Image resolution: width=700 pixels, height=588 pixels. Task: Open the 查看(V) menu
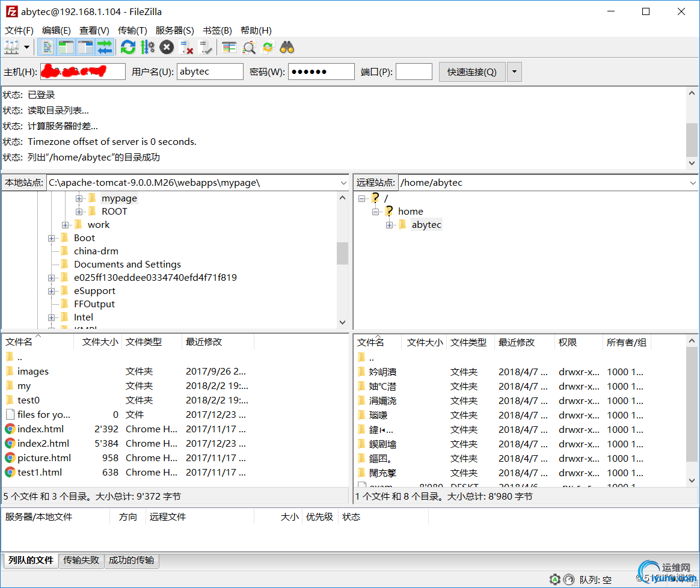tap(94, 30)
